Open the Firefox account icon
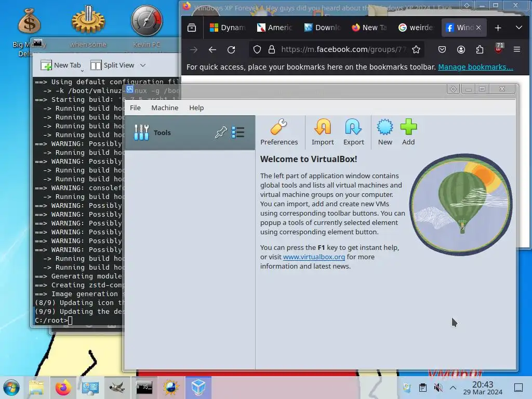Image resolution: width=532 pixels, height=399 pixels. click(x=461, y=49)
